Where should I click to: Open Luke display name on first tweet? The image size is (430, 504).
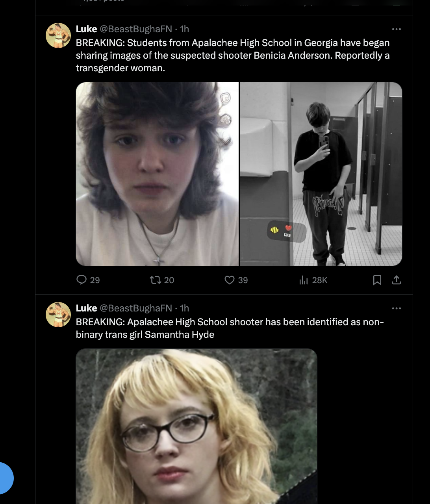coord(86,29)
